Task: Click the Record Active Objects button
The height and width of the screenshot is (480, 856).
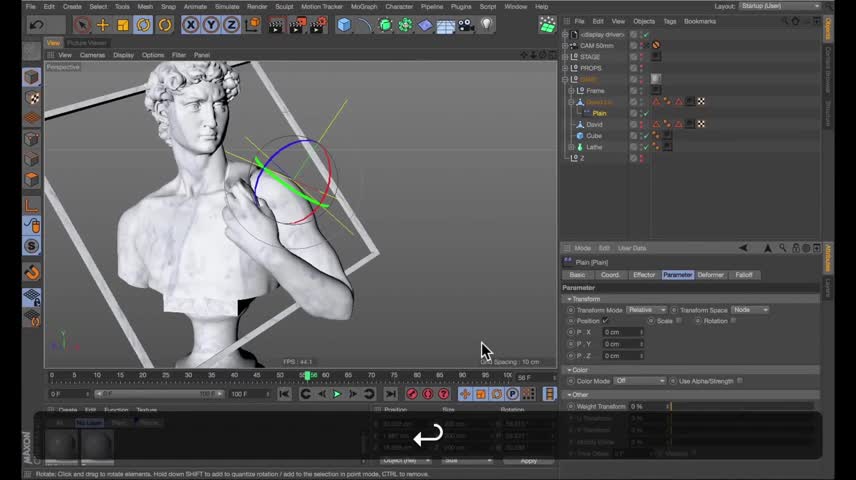Action: click(x=412, y=394)
